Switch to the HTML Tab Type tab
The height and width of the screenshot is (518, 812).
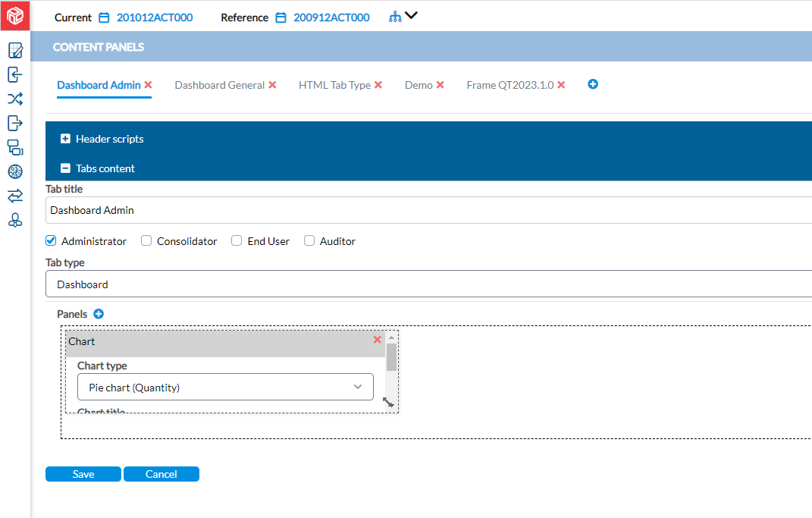pos(334,85)
